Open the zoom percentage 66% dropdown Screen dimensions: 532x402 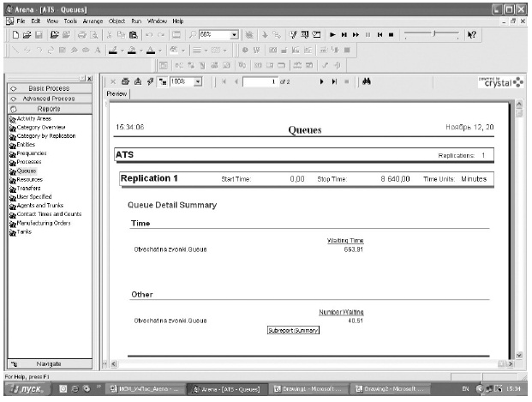point(234,34)
